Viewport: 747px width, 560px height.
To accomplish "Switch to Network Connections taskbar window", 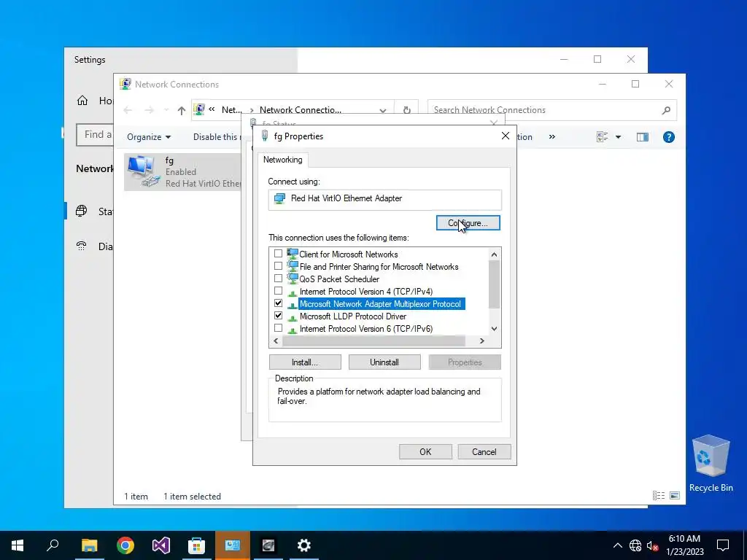I will (233, 545).
